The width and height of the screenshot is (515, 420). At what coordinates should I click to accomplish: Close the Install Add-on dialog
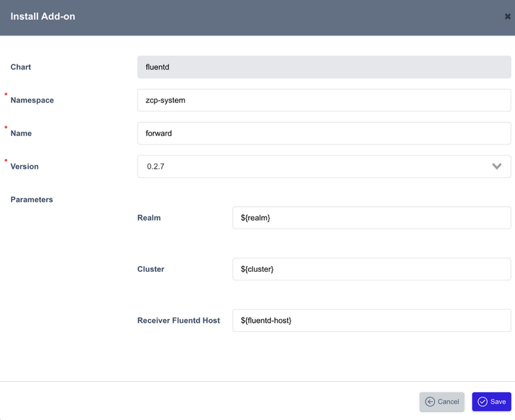point(507,16)
